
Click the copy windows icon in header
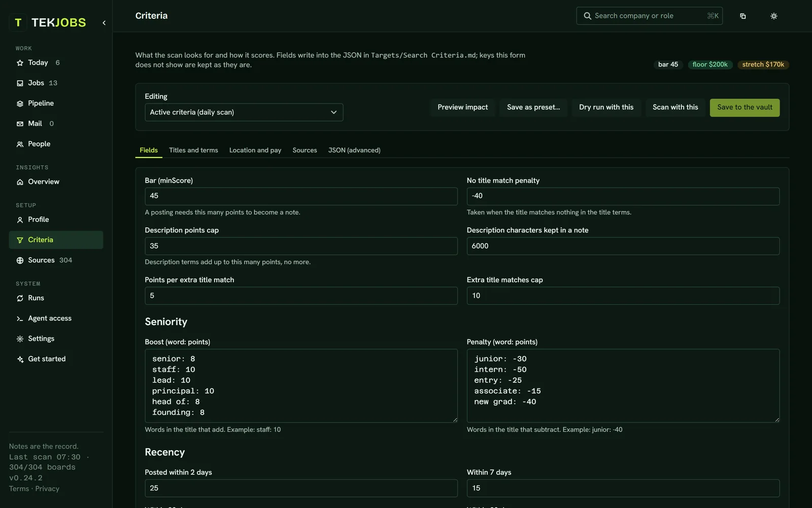click(x=742, y=16)
